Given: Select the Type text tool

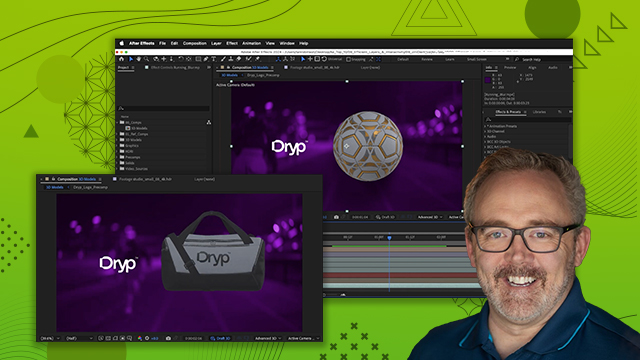Looking at the screenshot, I should [213, 59].
